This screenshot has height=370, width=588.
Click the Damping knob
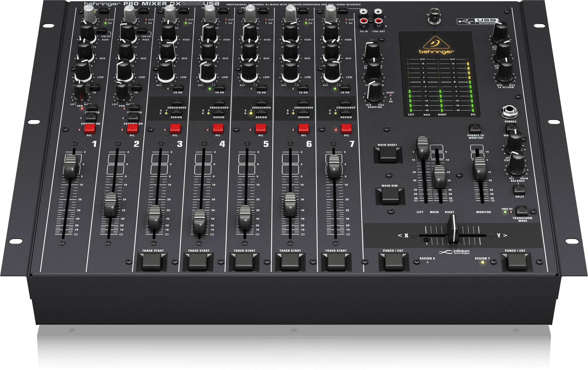click(374, 91)
